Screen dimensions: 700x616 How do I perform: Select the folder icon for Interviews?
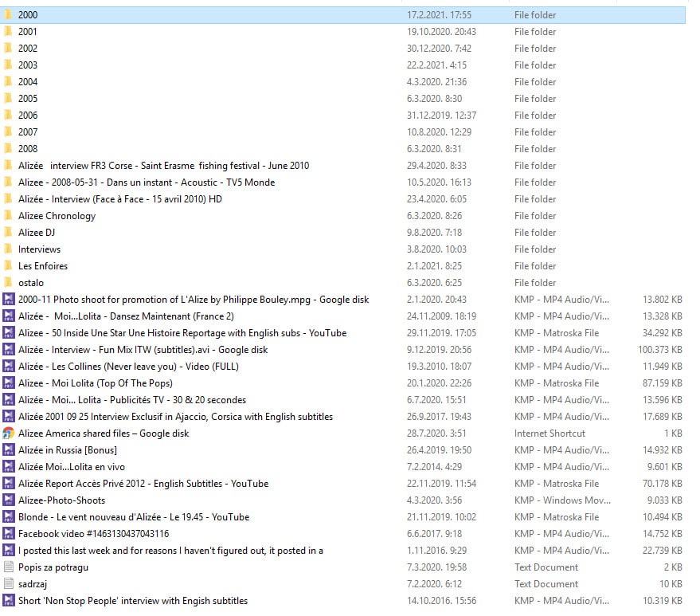8,249
